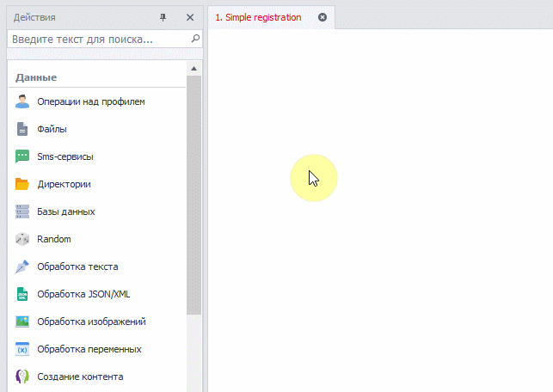The height and width of the screenshot is (392, 553).
Task: Click the Random dice icon
Action: 22,239
